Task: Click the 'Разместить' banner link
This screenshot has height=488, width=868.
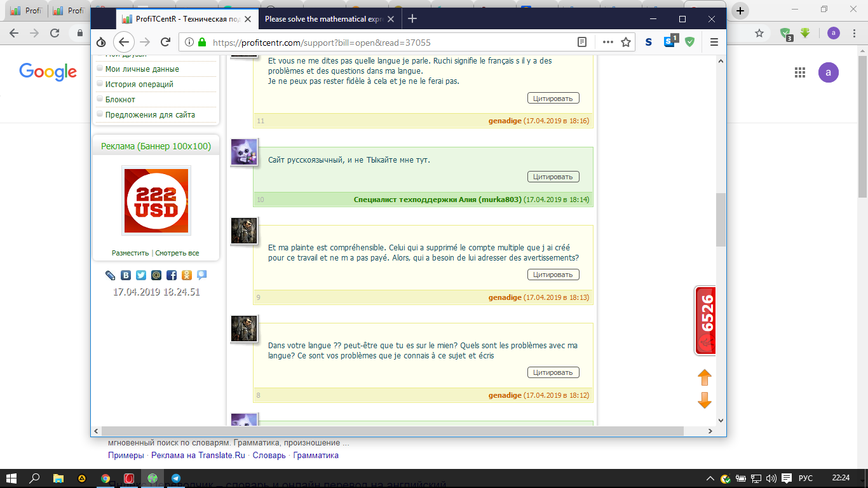Action: click(130, 253)
